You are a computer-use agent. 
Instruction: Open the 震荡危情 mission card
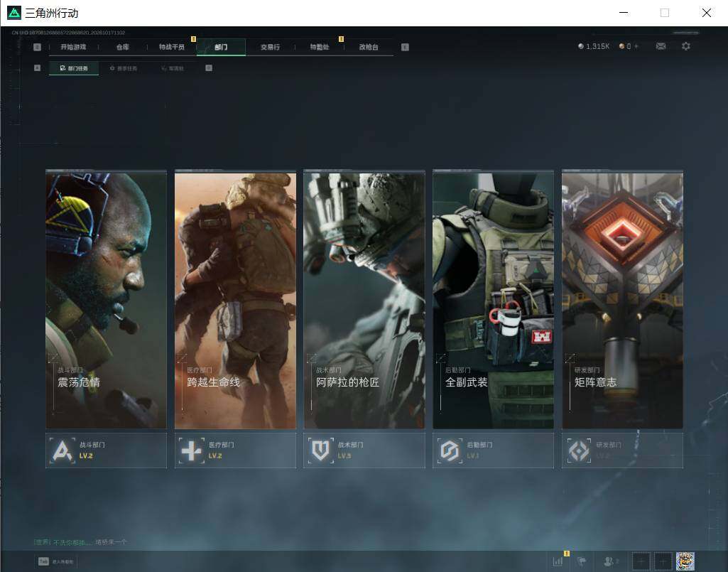(x=107, y=299)
